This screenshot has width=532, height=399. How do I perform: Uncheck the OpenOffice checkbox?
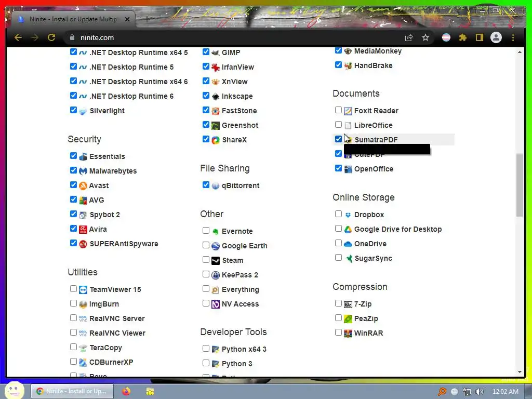pyautogui.click(x=338, y=168)
